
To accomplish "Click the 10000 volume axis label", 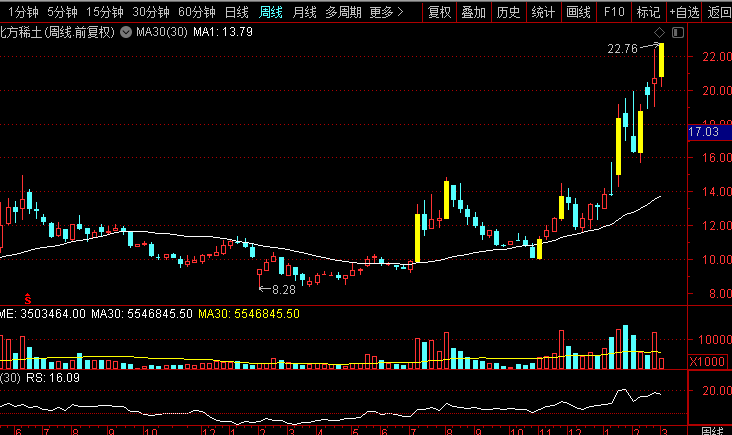I will pyautogui.click(x=715, y=339).
